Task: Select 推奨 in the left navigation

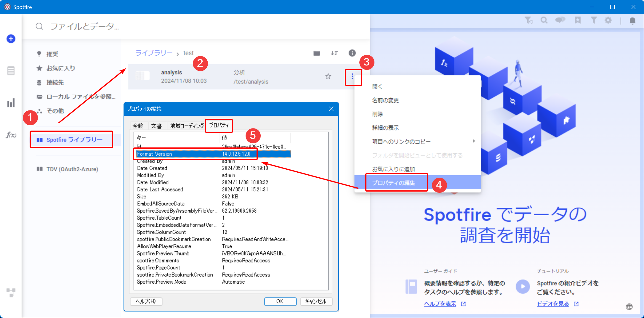Action: coord(52,54)
